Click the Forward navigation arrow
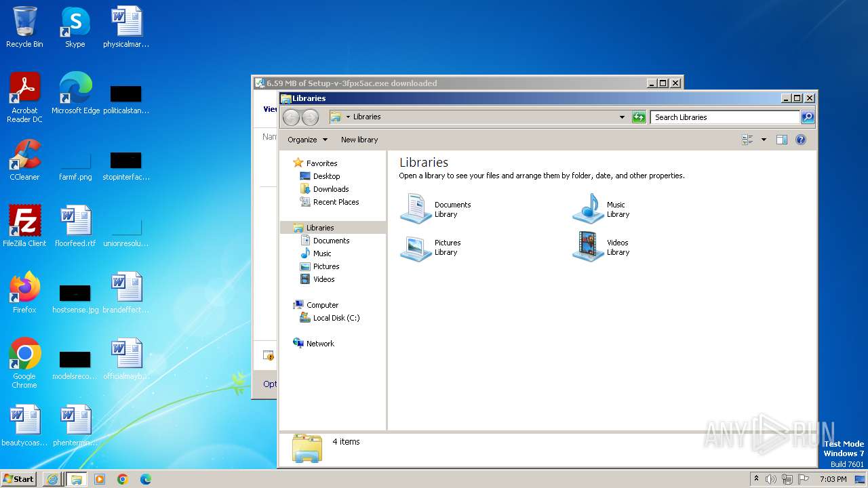The image size is (868, 488). tap(310, 117)
